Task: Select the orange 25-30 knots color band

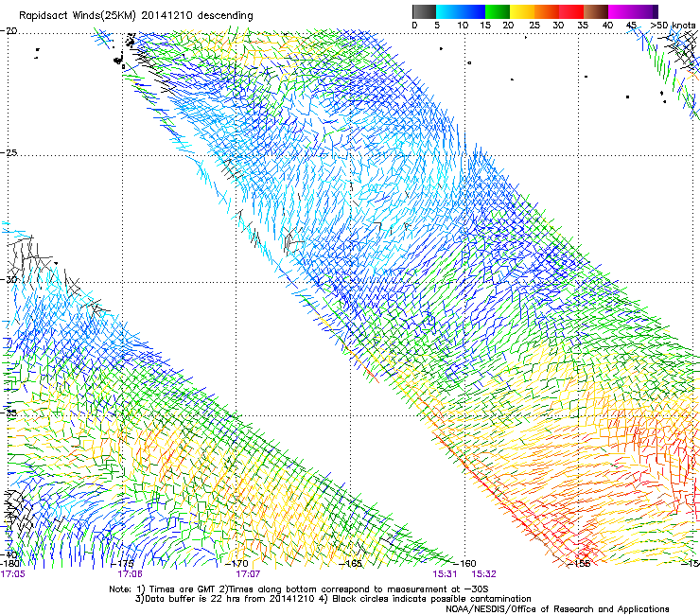Action: [x=547, y=11]
